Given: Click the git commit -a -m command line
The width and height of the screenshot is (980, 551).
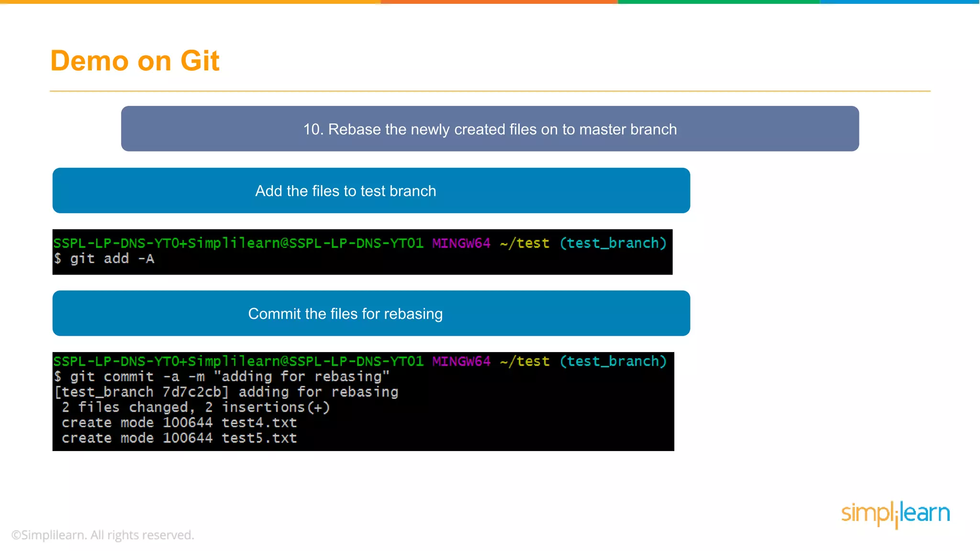Looking at the screenshot, I should [222, 376].
